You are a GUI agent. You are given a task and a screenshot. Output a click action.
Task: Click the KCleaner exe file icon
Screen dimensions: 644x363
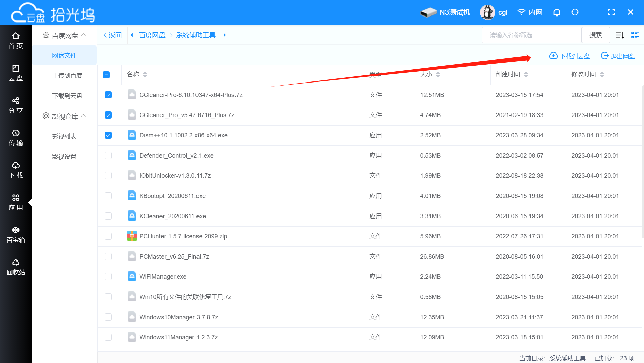pos(132,216)
